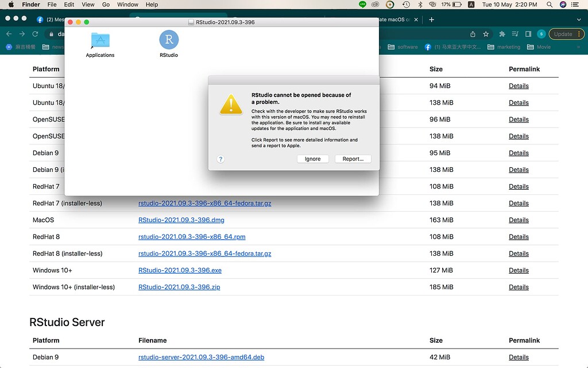Open the 麻吉桶餐 bookmark
The width and height of the screenshot is (588, 368).
[x=21, y=47]
